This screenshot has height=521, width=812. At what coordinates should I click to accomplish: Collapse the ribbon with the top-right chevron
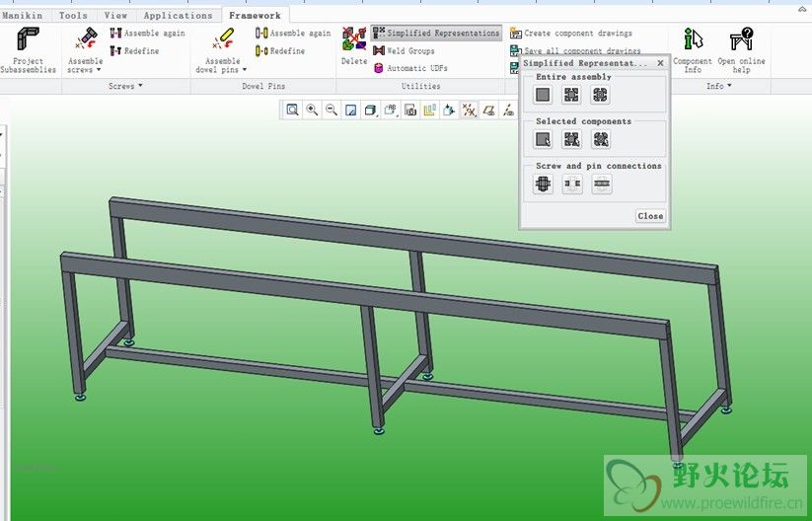802,10
